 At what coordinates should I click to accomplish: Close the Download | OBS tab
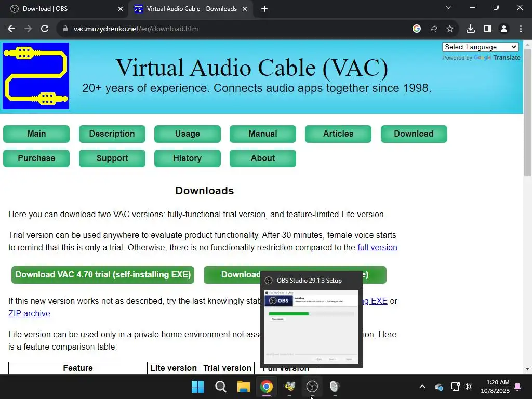pyautogui.click(x=121, y=9)
